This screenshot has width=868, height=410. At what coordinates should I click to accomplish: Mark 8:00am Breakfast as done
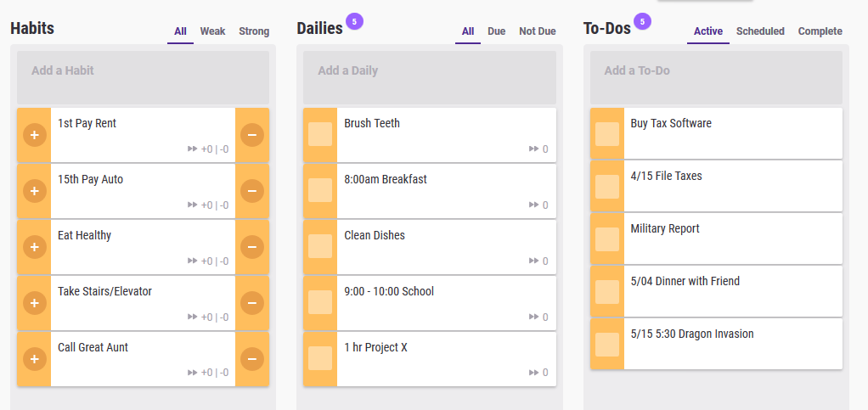320,190
